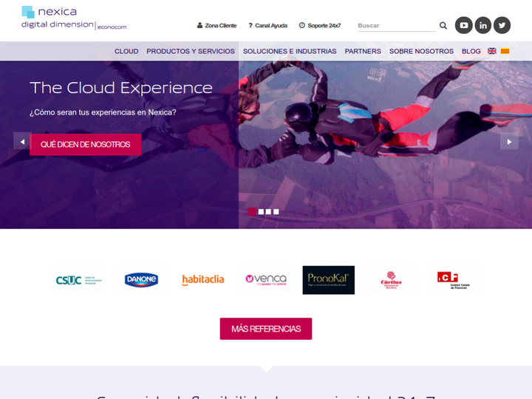The height and width of the screenshot is (399, 532).
Task: Expand Productos y Servicios menu
Action: (x=191, y=52)
